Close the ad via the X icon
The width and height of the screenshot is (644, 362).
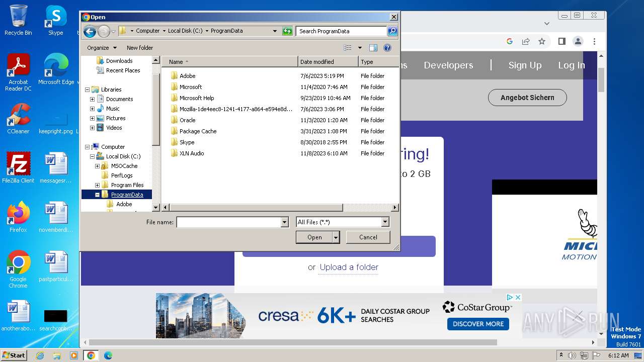point(517,297)
